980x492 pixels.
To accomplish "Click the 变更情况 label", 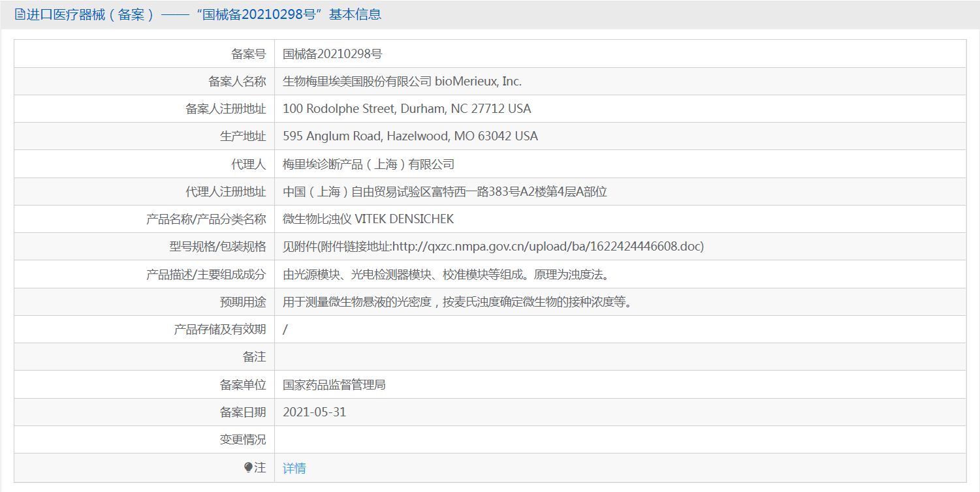I will (x=243, y=440).
